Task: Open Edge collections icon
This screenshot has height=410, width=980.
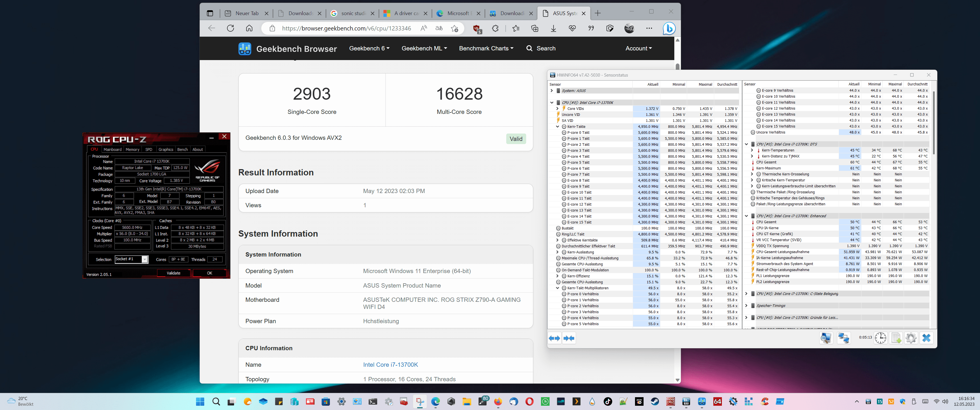Action: click(534, 28)
